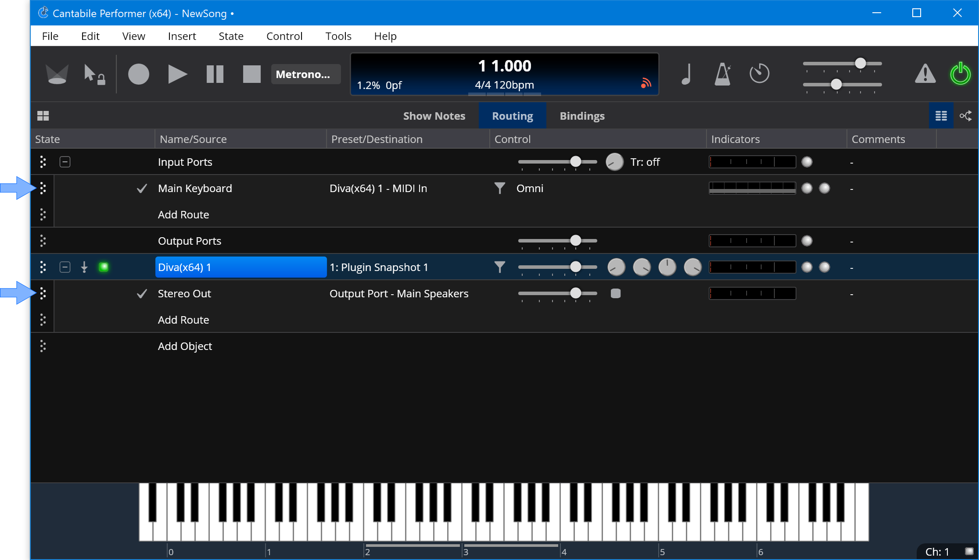Toggle the green status LED on Diva(x64) 1

(104, 267)
